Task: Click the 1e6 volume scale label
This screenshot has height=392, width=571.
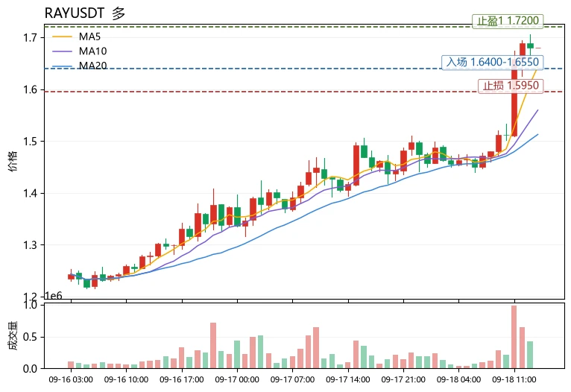Action: pyautogui.click(x=54, y=296)
